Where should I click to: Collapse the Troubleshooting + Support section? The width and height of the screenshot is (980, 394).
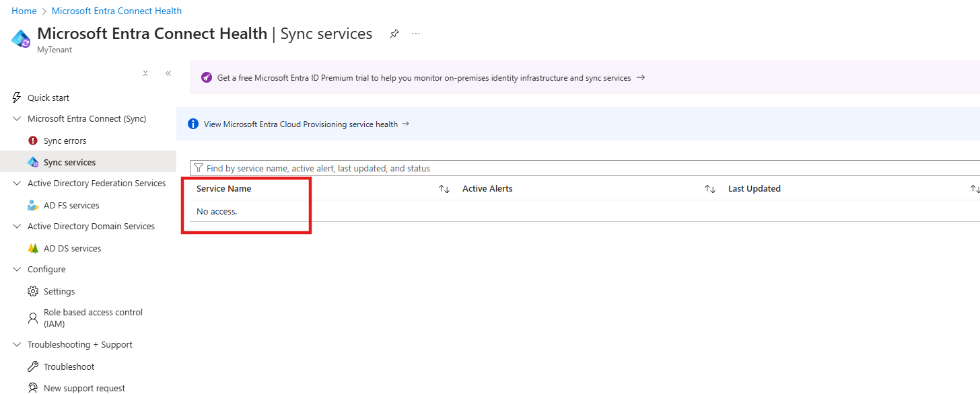coord(16,344)
